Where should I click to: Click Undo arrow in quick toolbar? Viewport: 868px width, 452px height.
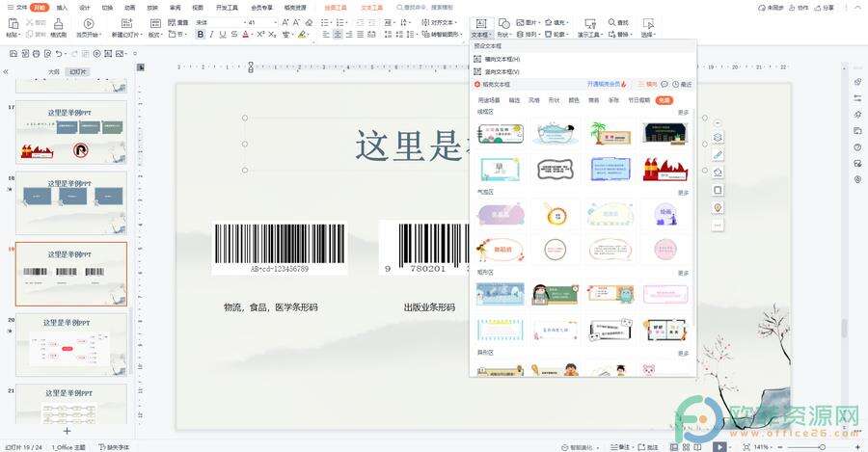(59, 54)
